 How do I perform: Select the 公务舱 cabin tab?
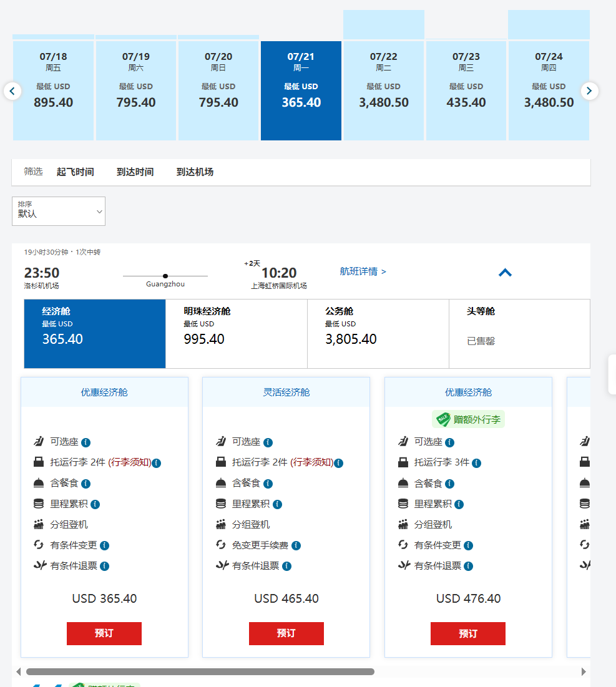click(x=378, y=334)
